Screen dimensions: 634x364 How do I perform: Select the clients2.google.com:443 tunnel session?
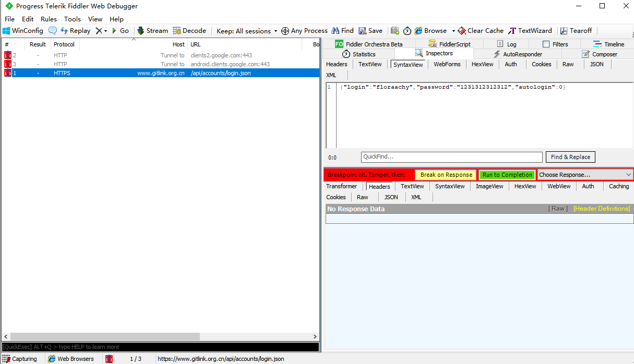pyautogui.click(x=161, y=55)
